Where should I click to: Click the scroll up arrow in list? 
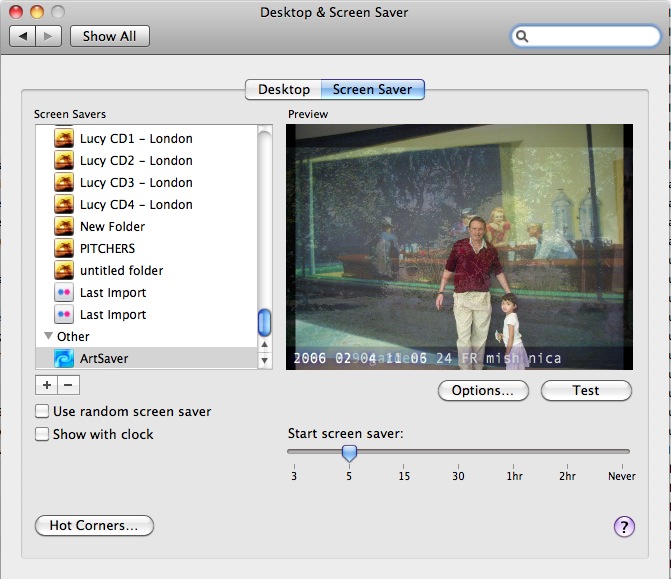tap(264, 345)
